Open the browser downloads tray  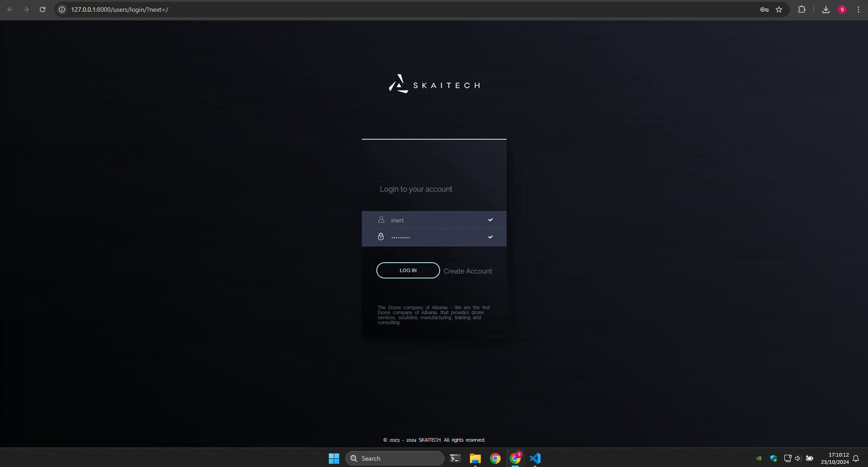[x=826, y=9]
